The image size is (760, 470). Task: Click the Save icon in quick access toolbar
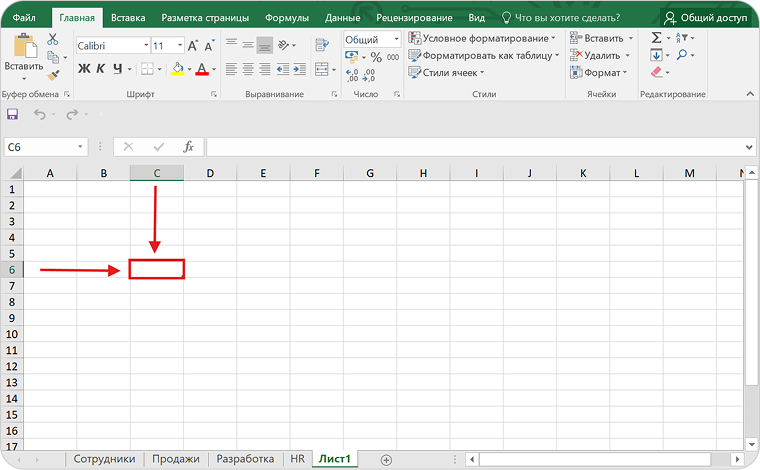point(13,115)
